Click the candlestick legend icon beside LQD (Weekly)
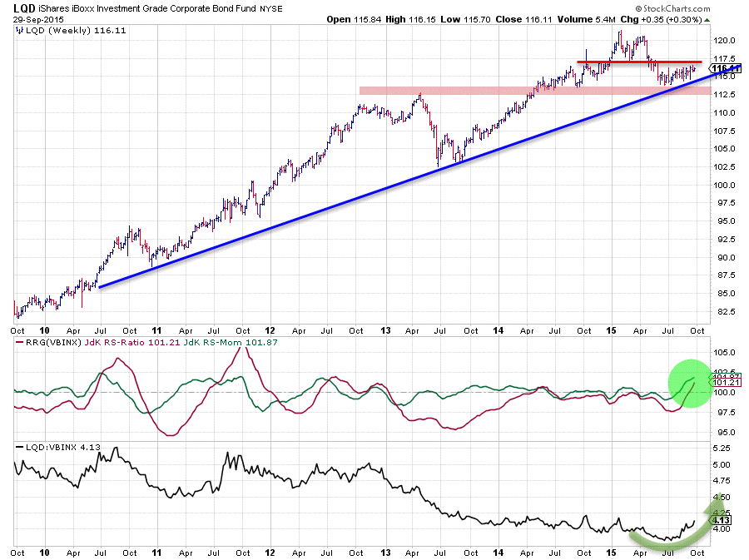749x560 pixels. click(19, 30)
